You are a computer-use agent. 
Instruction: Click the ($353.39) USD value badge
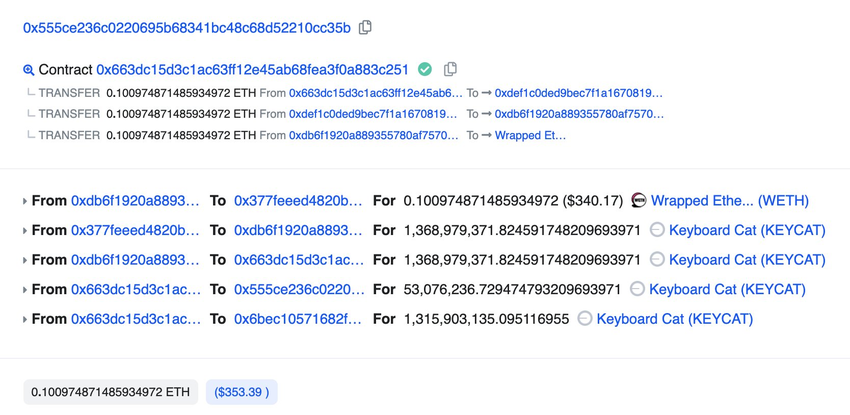point(241,392)
